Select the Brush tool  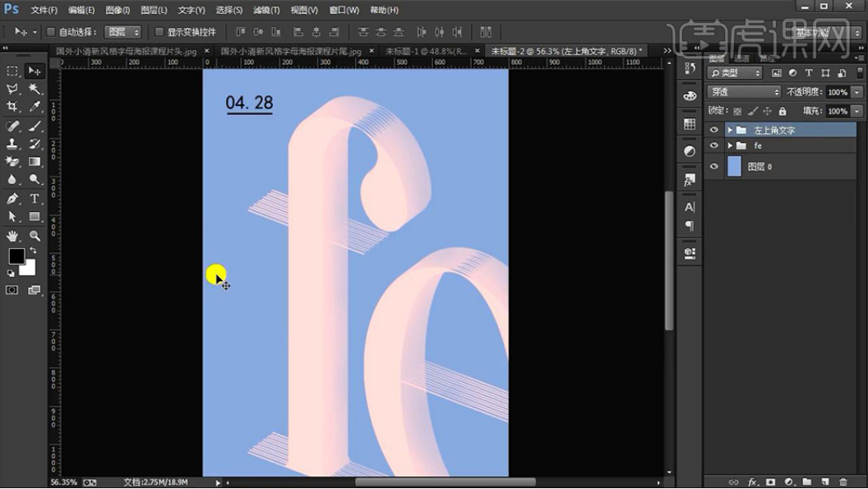click(35, 127)
